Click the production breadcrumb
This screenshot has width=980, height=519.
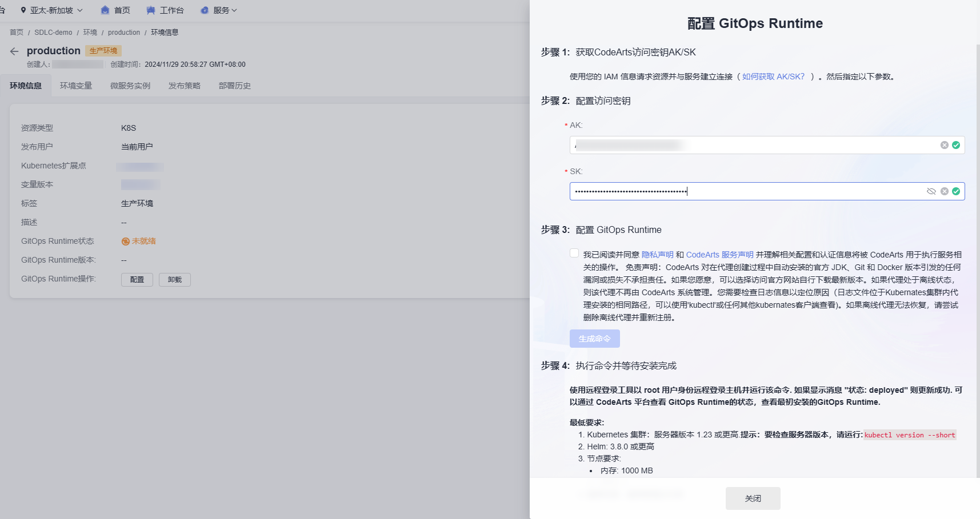tap(124, 33)
